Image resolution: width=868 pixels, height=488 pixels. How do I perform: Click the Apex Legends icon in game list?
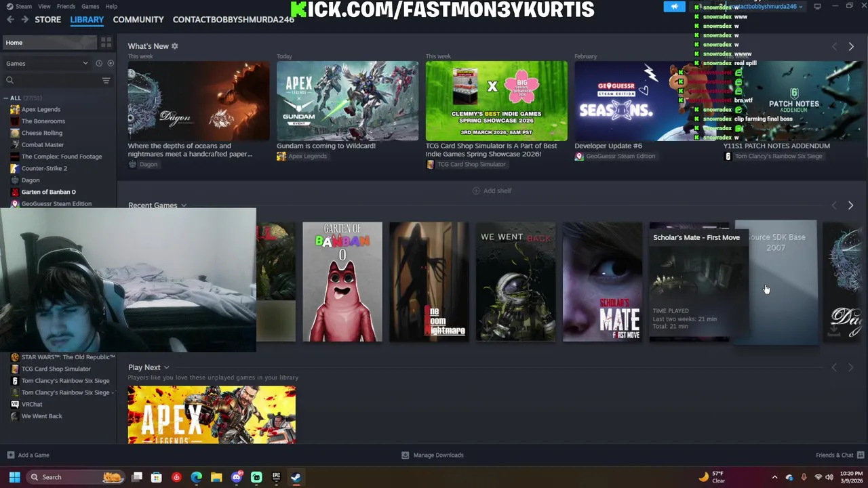tap(15, 109)
